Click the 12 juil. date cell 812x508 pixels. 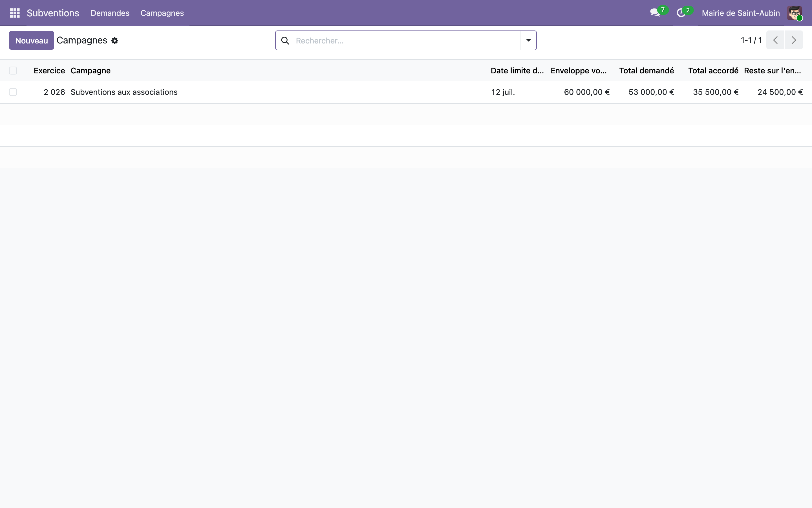pyautogui.click(x=503, y=92)
